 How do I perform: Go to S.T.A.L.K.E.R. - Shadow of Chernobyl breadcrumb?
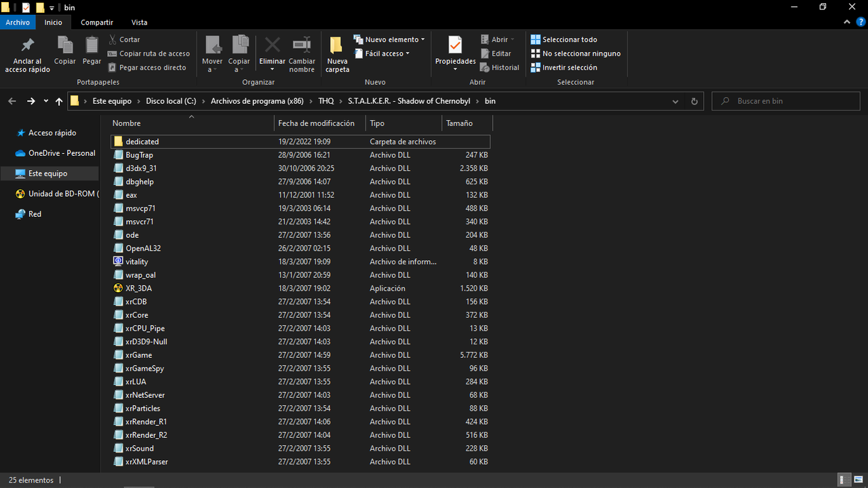(409, 101)
